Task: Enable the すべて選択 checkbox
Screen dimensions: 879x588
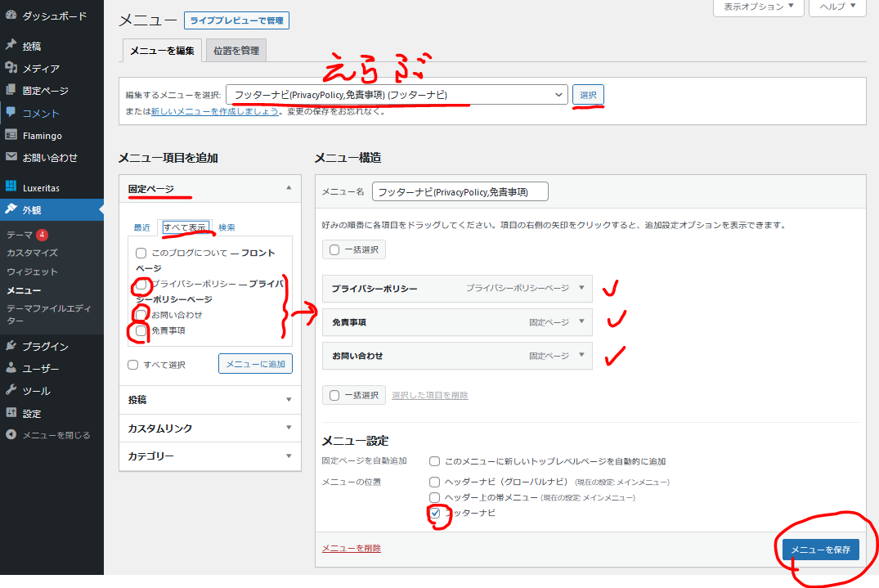Action: (x=133, y=365)
